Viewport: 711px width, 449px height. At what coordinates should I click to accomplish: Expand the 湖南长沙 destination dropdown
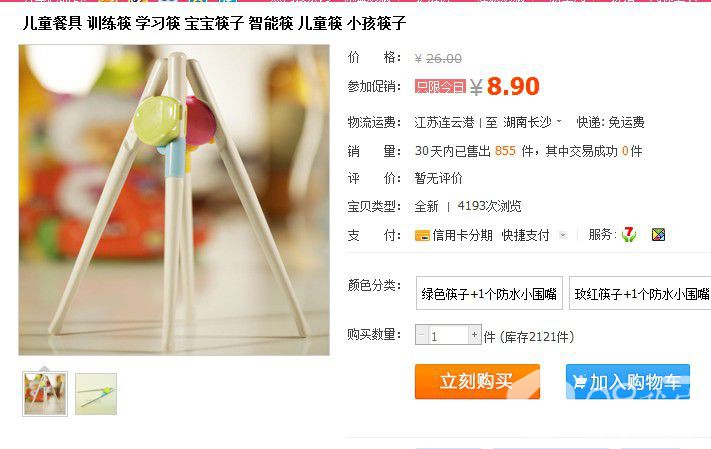click(x=559, y=121)
